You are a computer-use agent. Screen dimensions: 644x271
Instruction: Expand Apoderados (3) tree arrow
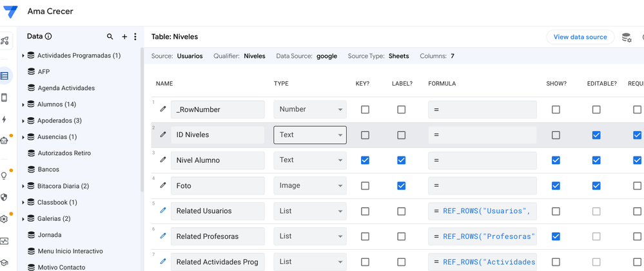tap(23, 121)
